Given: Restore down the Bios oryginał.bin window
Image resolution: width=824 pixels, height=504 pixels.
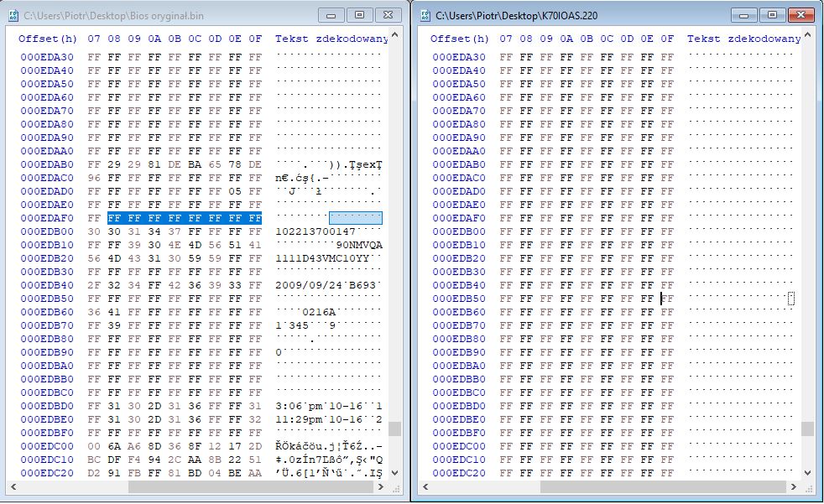Looking at the screenshot, I should [359, 15].
